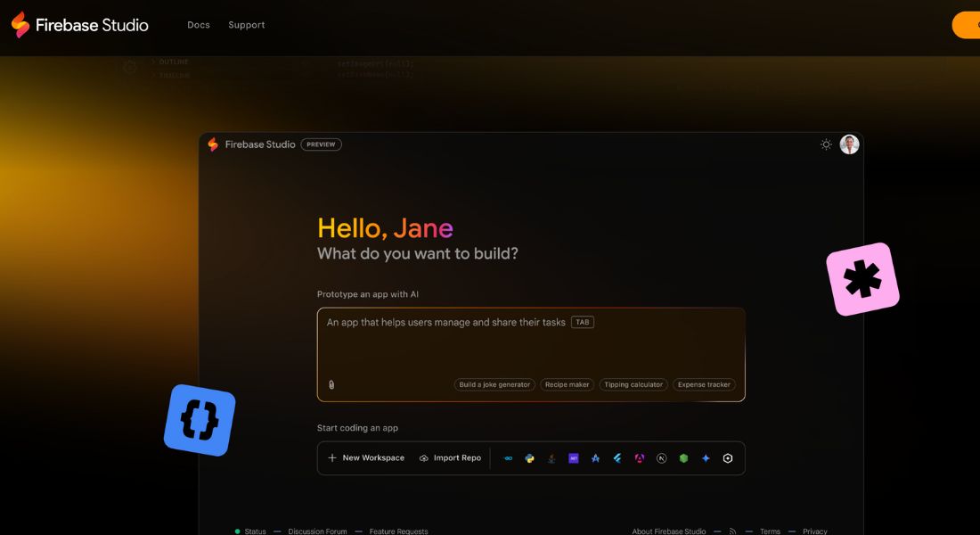Screen dimensions: 980x535
Task: Create a New Workspace
Action: (x=366, y=458)
